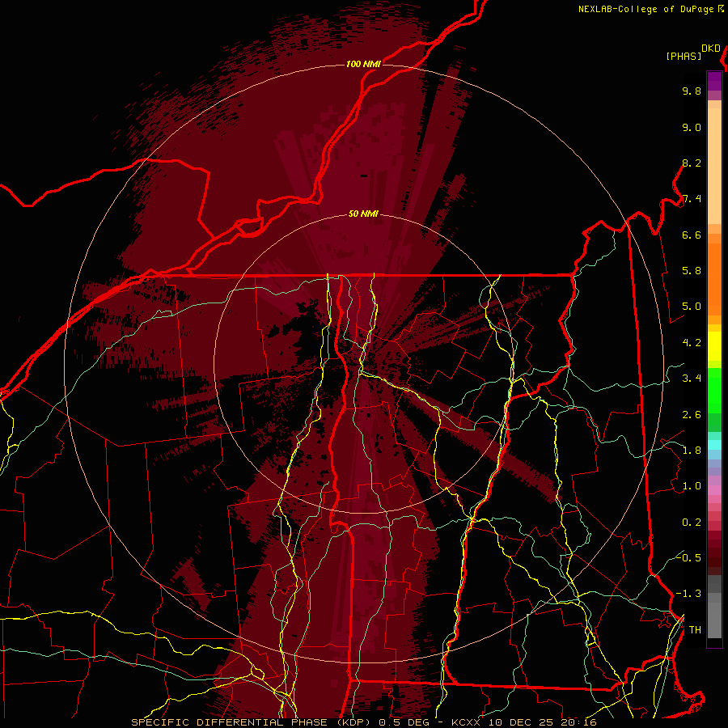Click the orange band of the color bar
728x728 pixels.
714,278
